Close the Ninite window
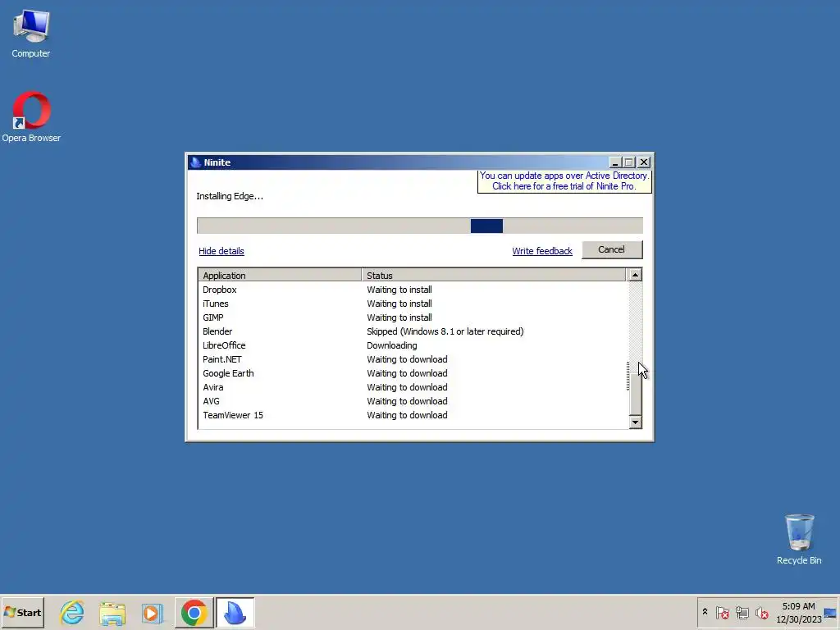The image size is (840, 630). coord(644,162)
